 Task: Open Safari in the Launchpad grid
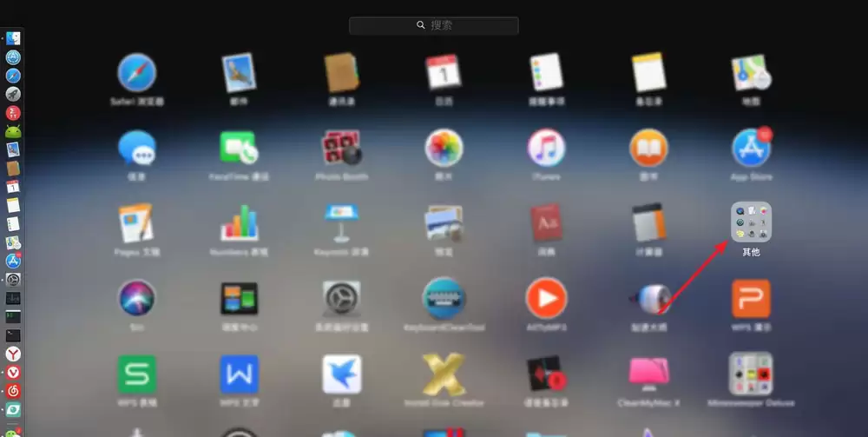pos(137,73)
